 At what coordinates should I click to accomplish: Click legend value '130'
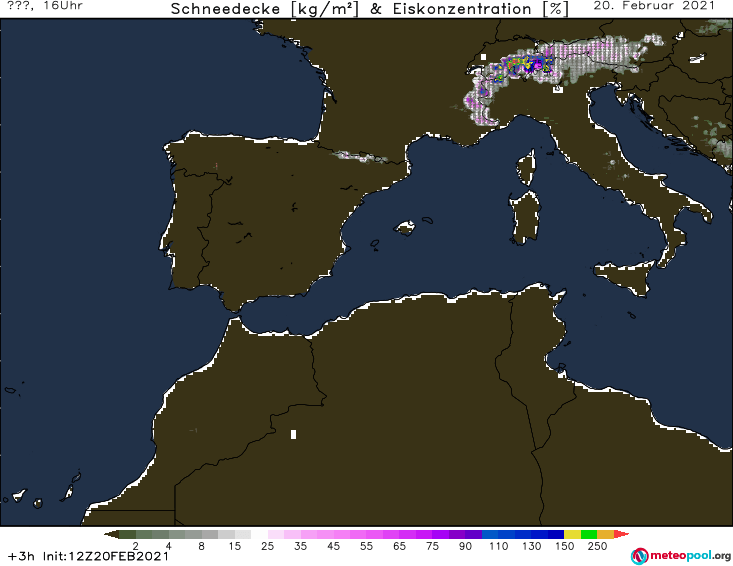[532, 546]
